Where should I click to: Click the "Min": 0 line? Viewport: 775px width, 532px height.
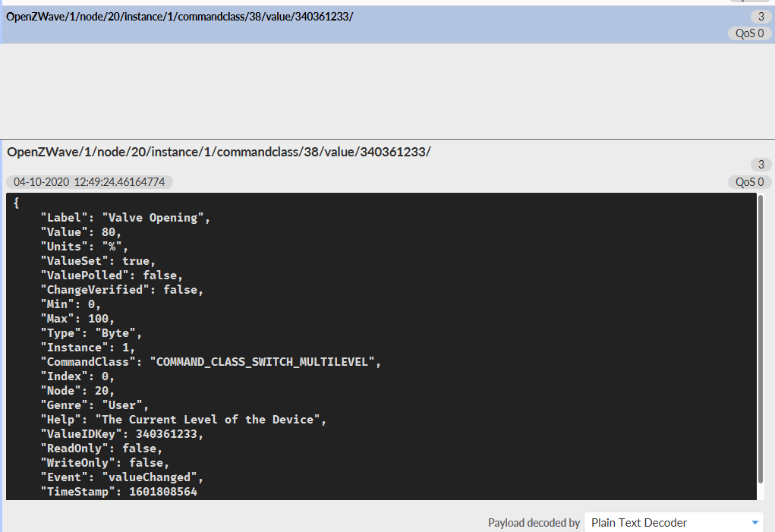(71, 304)
